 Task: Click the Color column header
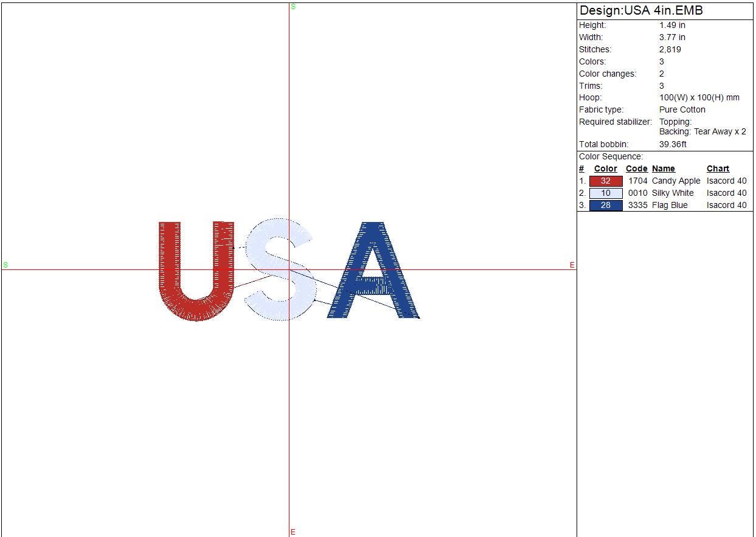tap(605, 169)
